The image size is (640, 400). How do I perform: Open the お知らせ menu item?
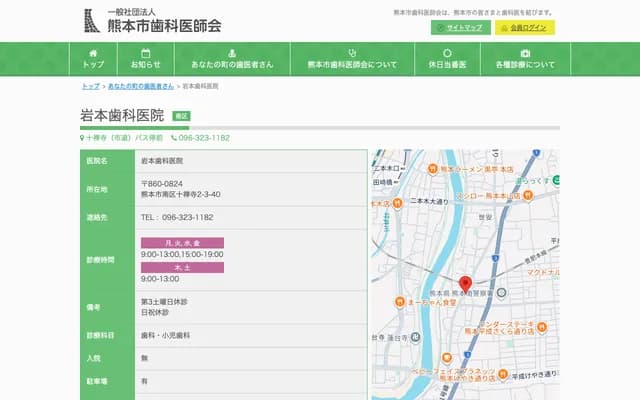[x=145, y=59]
